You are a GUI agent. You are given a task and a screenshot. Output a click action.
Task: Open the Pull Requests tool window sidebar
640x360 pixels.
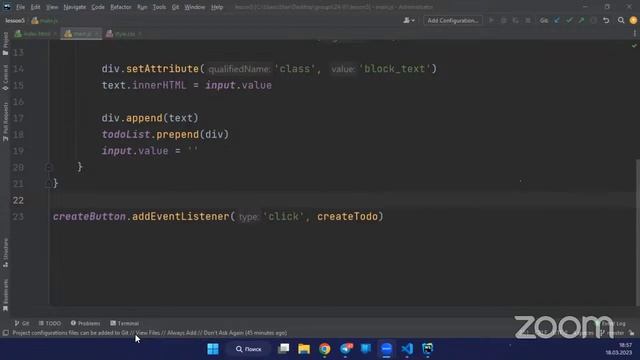tap(5, 122)
